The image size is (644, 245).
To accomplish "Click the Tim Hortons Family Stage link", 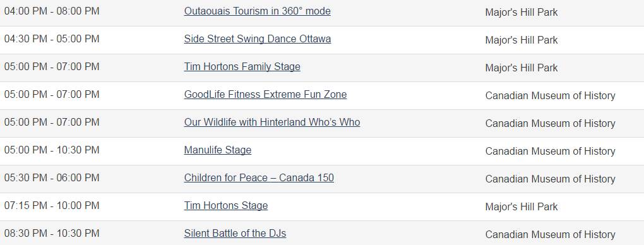I will 242,66.
